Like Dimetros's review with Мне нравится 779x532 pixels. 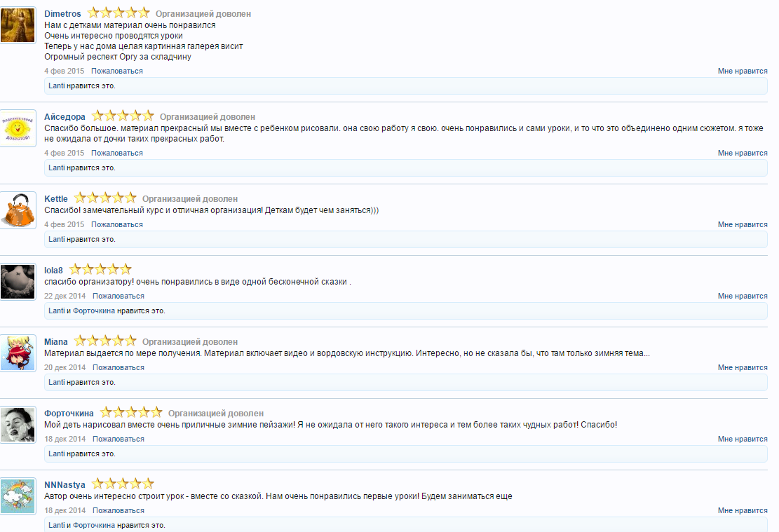[x=743, y=71]
